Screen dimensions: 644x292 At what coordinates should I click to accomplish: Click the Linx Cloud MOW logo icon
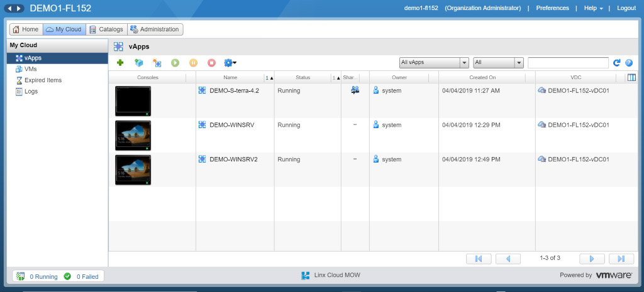[305, 275]
